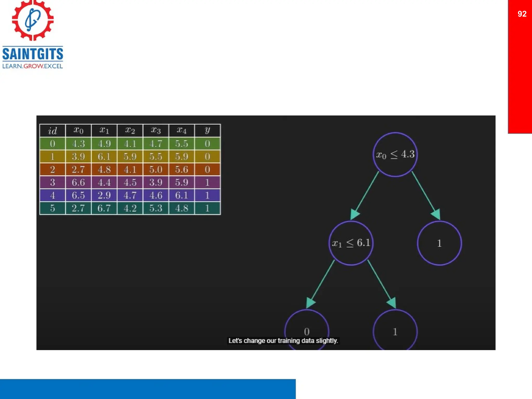The height and width of the screenshot is (399, 532).
Task: Click the slide number 92 badge
Action: 522,14
